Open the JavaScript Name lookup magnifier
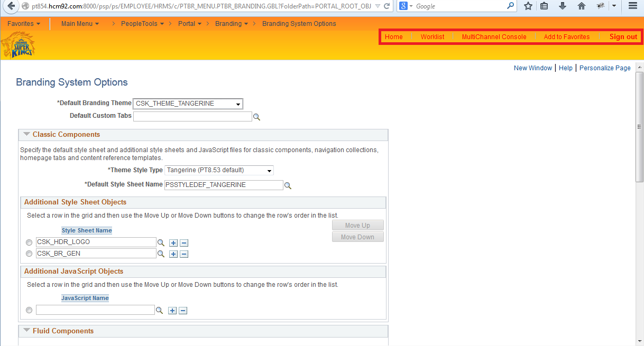This screenshot has width=644, height=346. [x=159, y=310]
